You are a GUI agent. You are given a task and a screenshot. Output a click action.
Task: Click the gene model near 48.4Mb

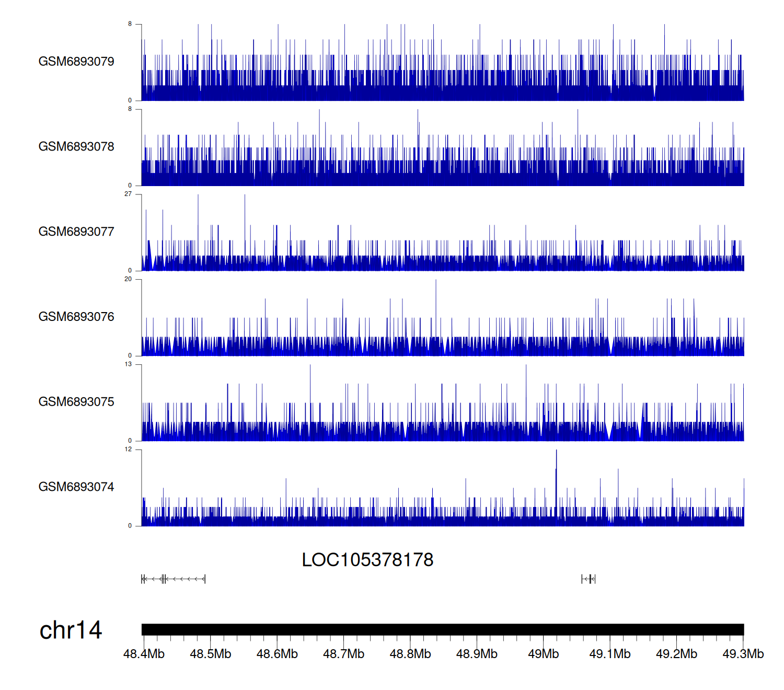(173, 579)
